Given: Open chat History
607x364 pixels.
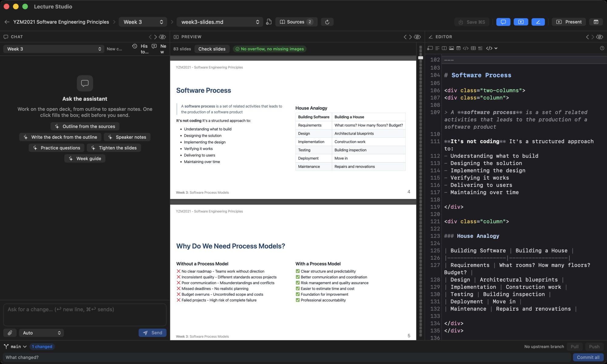Looking at the screenshot, I should tap(141, 49).
